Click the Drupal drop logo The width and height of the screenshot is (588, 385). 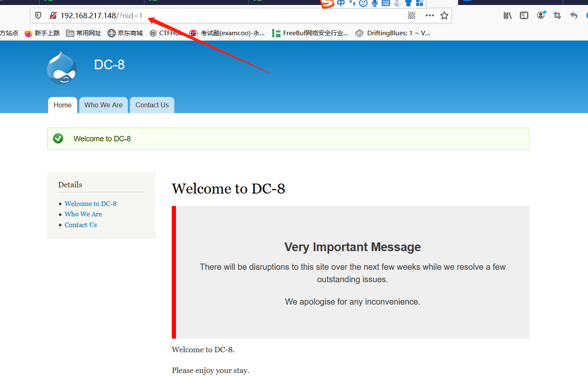tap(62, 68)
